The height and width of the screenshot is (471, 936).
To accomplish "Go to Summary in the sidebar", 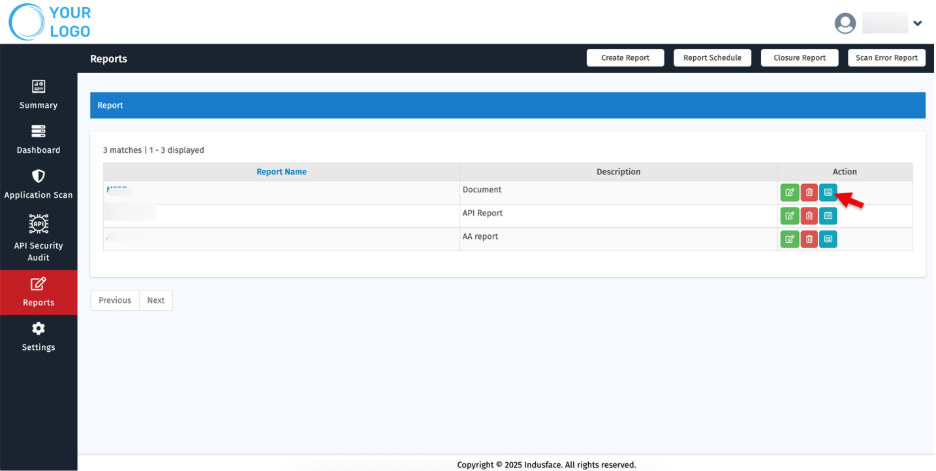I will coord(38,94).
